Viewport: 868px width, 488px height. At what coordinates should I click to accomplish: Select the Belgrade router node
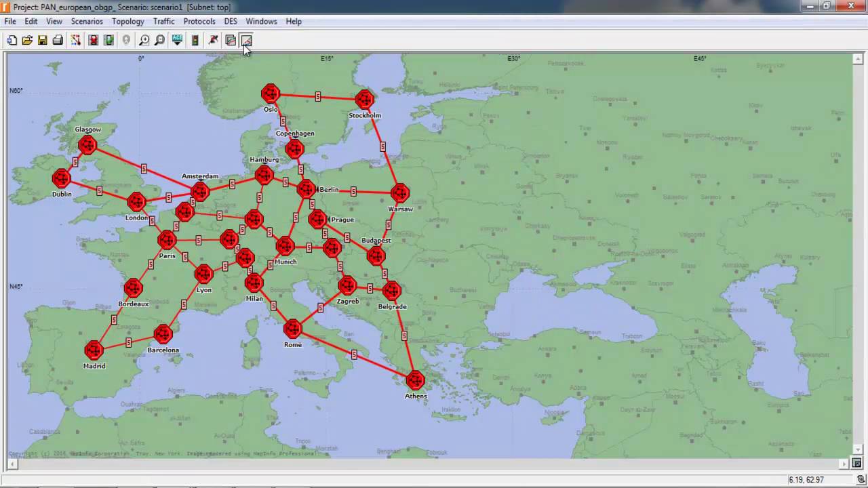pos(392,291)
